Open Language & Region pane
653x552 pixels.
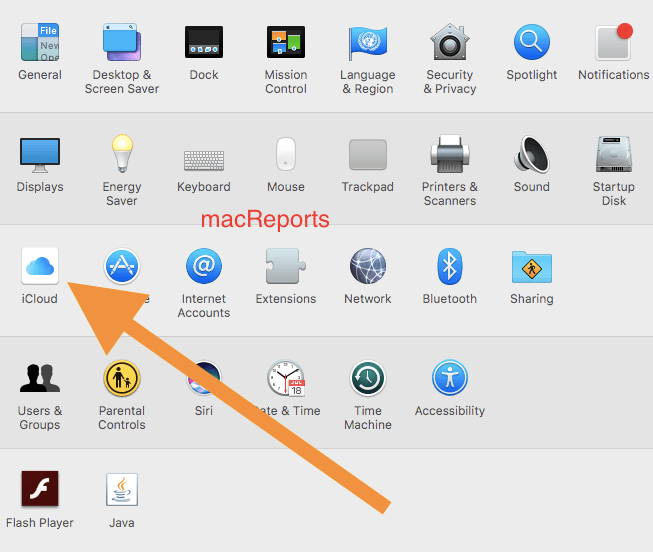[368, 43]
